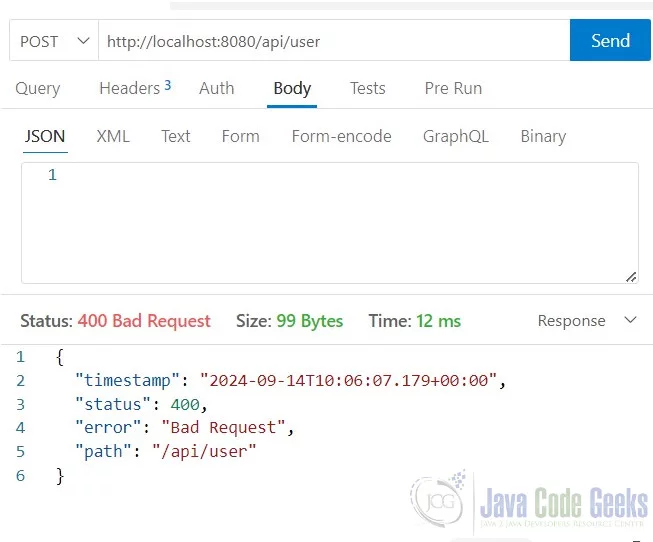Open the Tests tab
The width and height of the screenshot is (653, 542).
[x=367, y=88]
